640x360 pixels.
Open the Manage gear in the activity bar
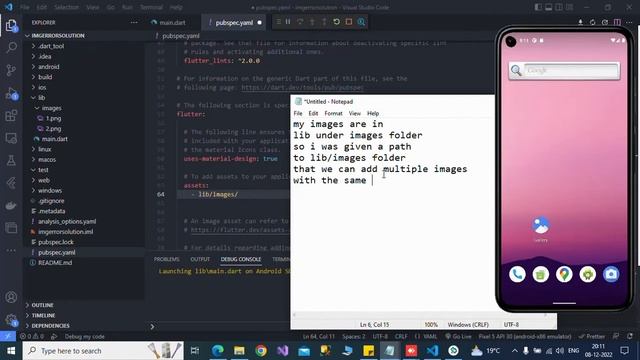click(x=11, y=320)
